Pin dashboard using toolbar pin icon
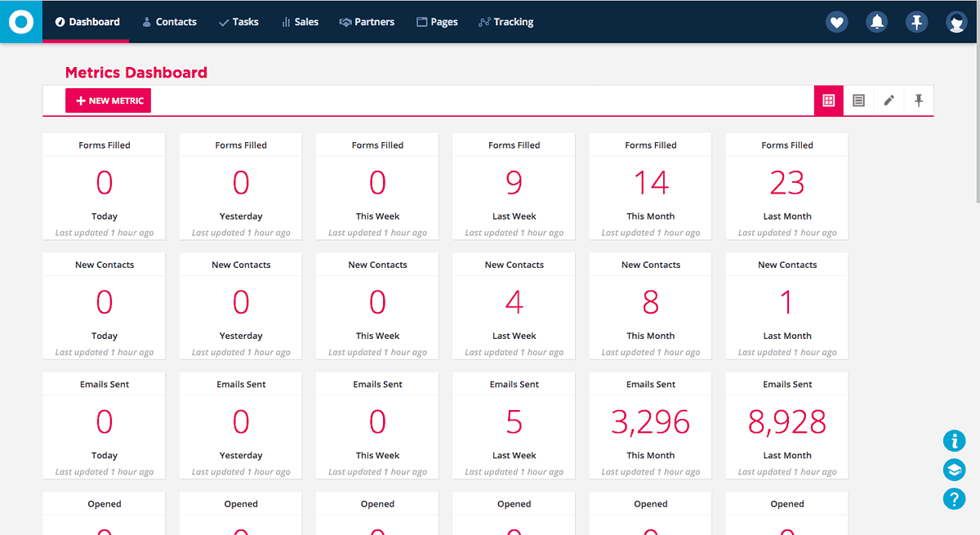 point(919,100)
